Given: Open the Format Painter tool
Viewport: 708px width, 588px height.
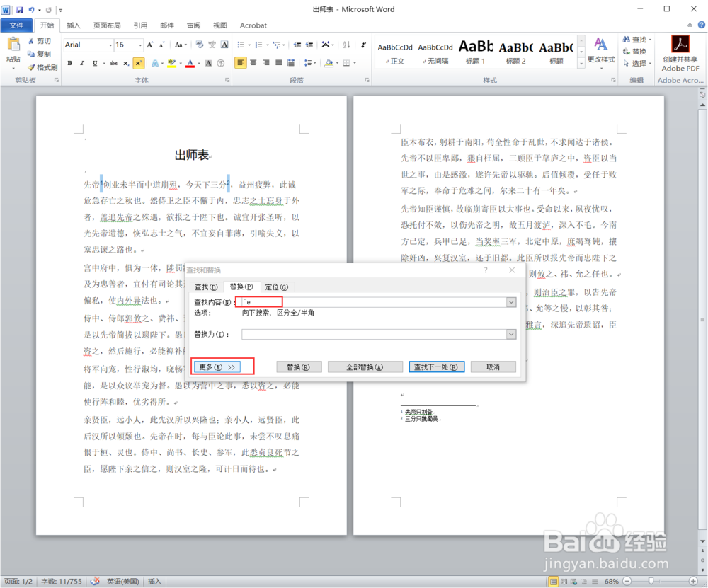Looking at the screenshot, I should click(x=42, y=67).
